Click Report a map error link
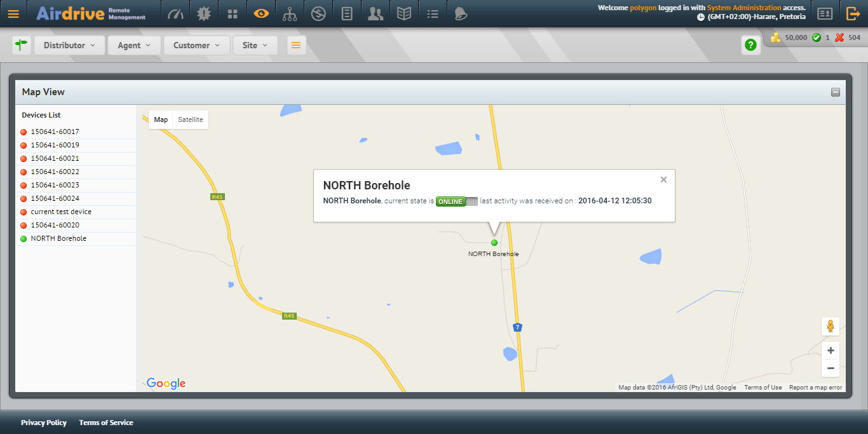 pyautogui.click(x=815, y=388)
